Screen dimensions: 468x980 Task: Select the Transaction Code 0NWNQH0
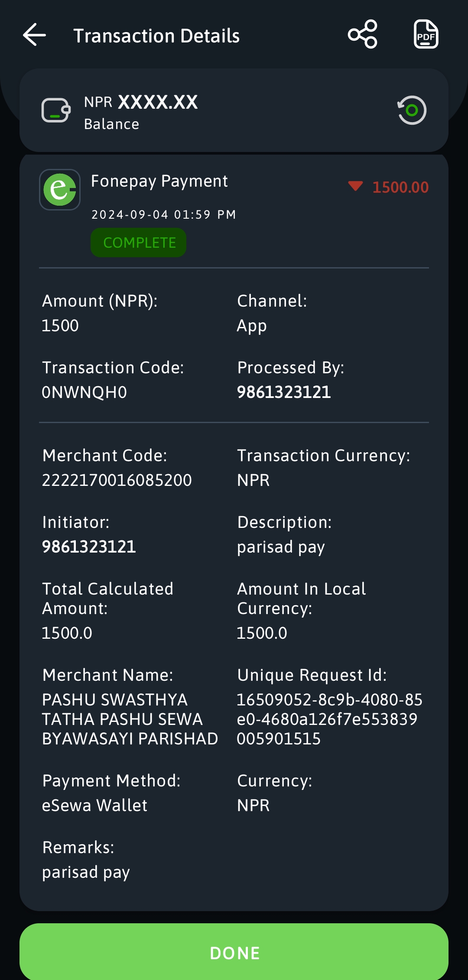(84, 392)
